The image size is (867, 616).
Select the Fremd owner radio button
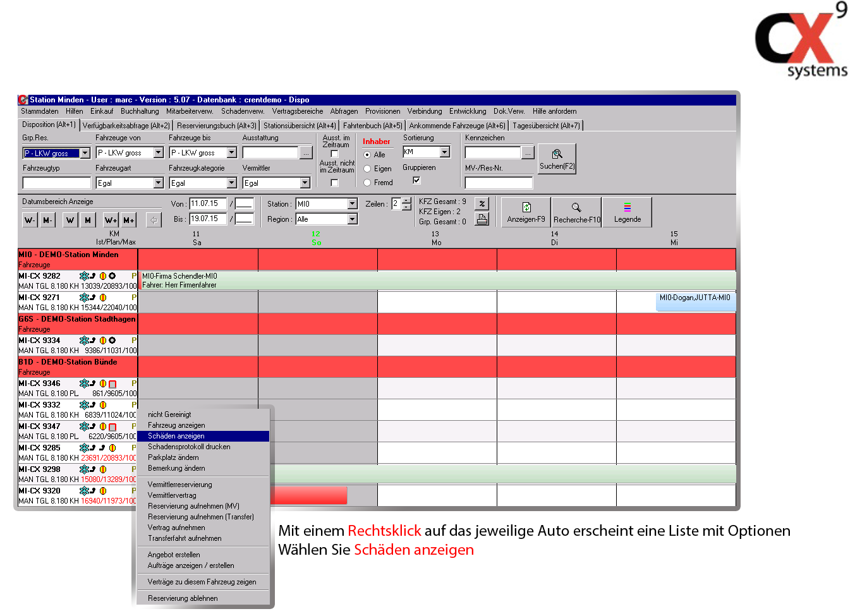367,183
